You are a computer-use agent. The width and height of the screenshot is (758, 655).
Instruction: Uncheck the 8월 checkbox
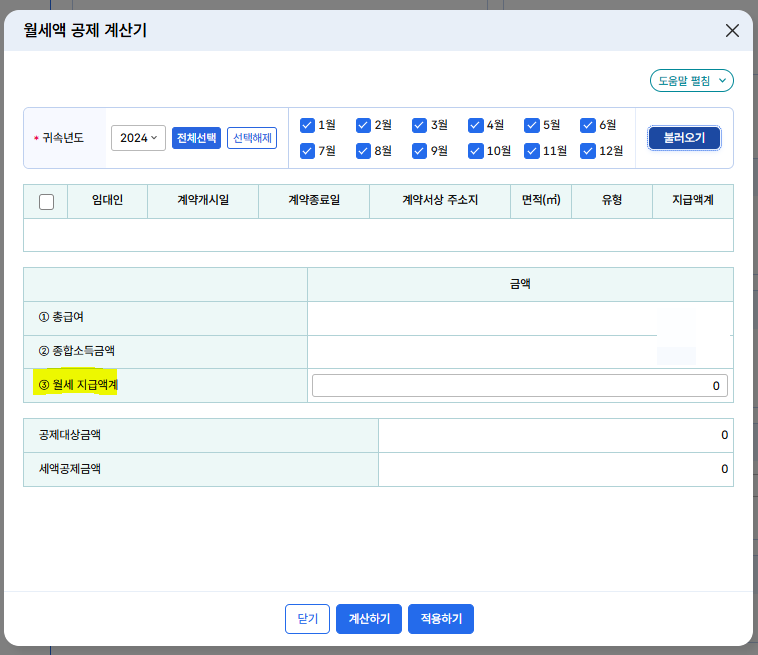tap(363, 151)
